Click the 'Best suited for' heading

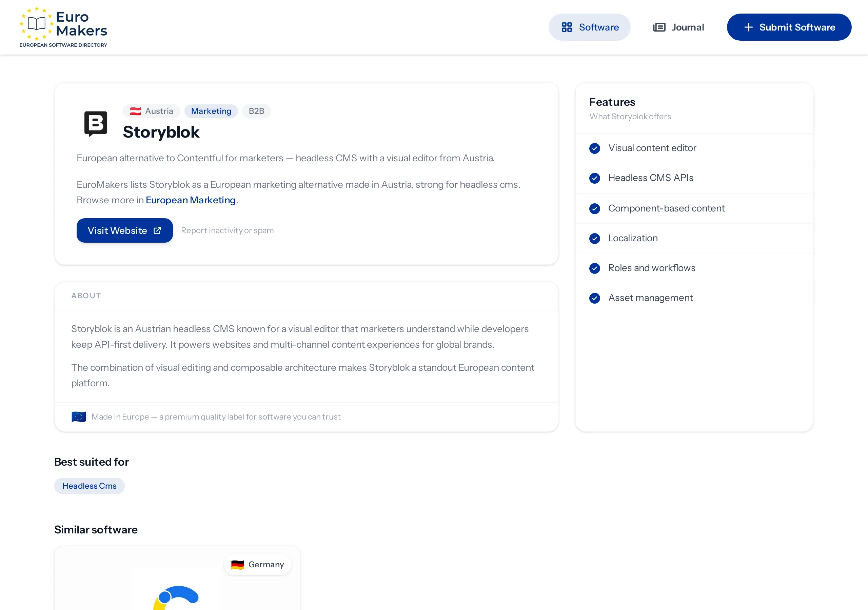point(92,462)
